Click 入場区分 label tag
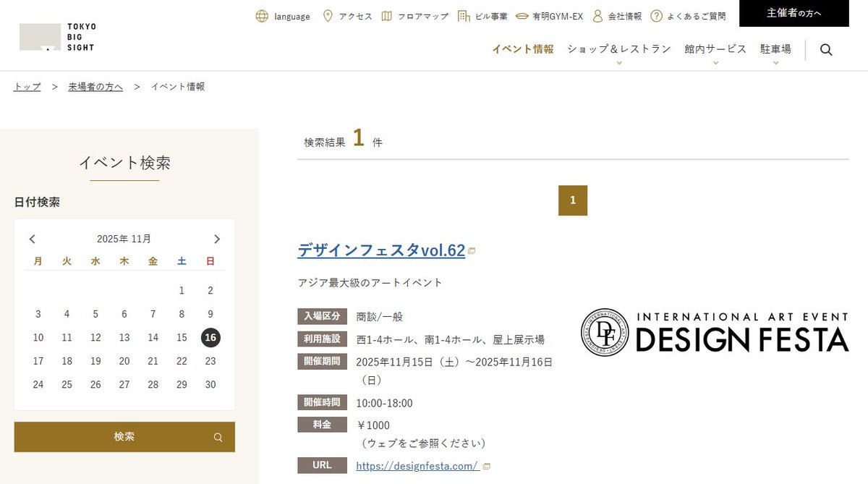 pyautogui.click(x=322, y=316)
